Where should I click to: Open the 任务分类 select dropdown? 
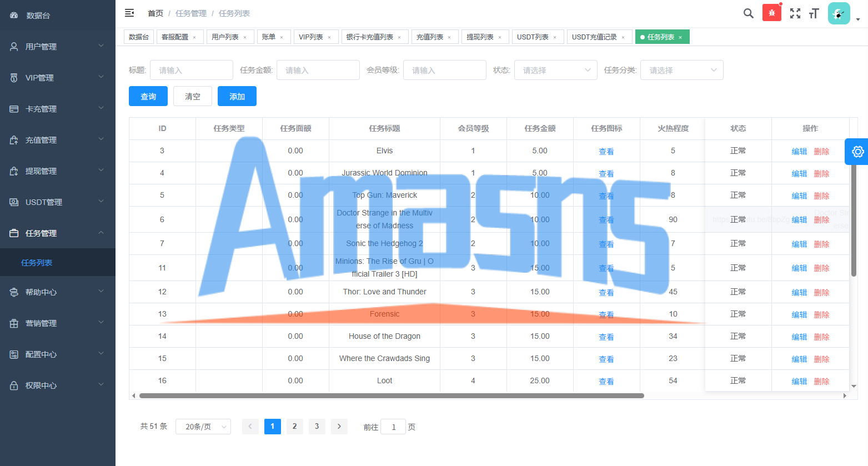[683, 70]
